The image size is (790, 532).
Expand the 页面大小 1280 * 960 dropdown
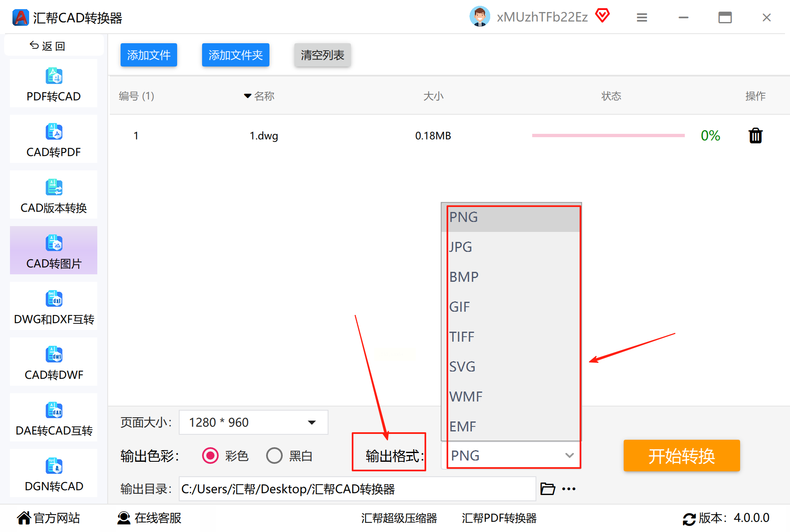click(x=254, y=422)
